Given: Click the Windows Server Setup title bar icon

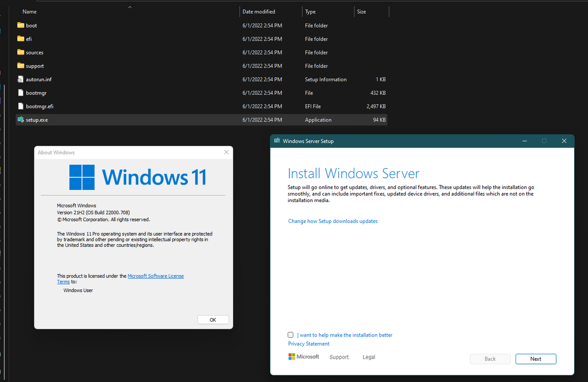Looking at the screenshot, I should (x=277, y=141).
